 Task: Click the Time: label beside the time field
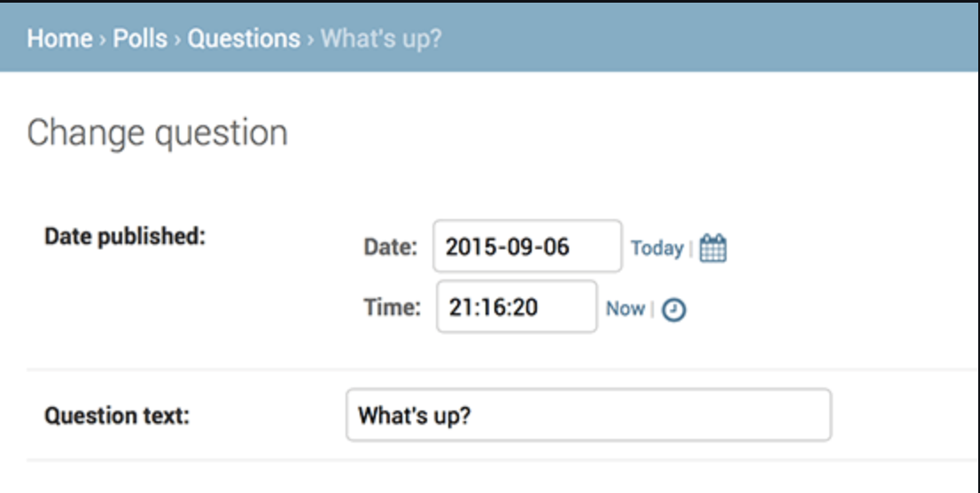click(392, 308)
